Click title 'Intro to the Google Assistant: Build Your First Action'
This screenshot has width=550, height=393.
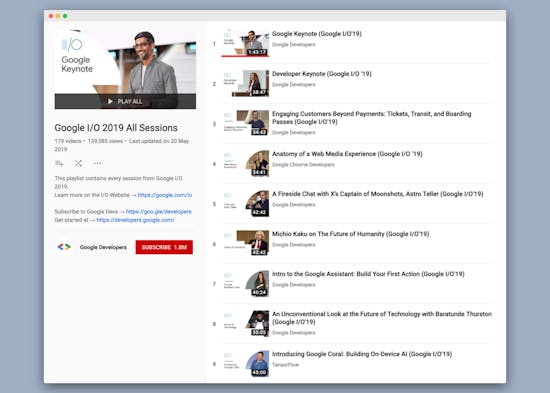(x=368, y=274)
